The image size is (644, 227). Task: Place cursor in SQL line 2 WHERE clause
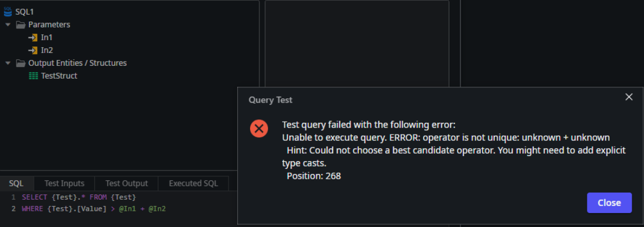(94, 209)
